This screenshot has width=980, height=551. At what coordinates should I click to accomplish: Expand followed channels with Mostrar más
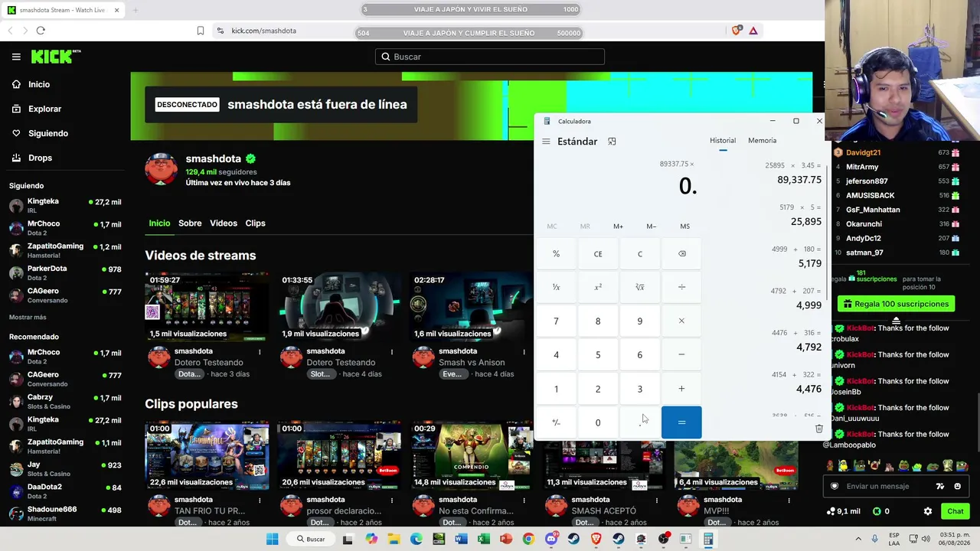(x=28, y=317)
